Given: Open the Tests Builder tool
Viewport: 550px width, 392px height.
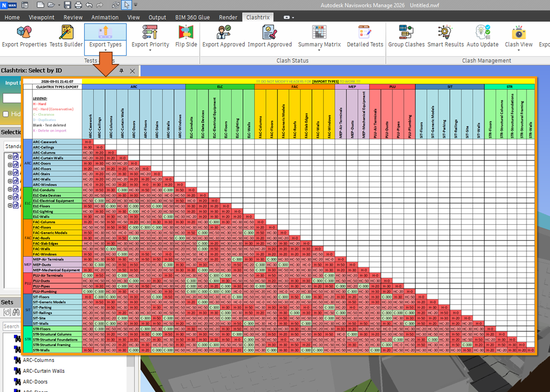Looking at the screenshot, I should (x=66, y=33).
